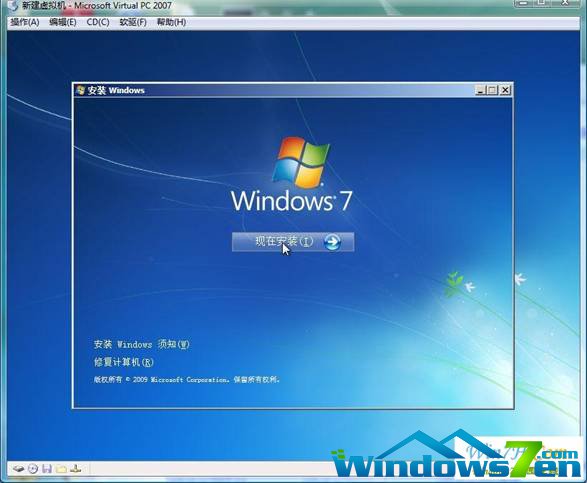Image resolution: width=587 pixels, height=483 pixels.
Task: Click the 现在安装 button
Action: tap(293, 242)
